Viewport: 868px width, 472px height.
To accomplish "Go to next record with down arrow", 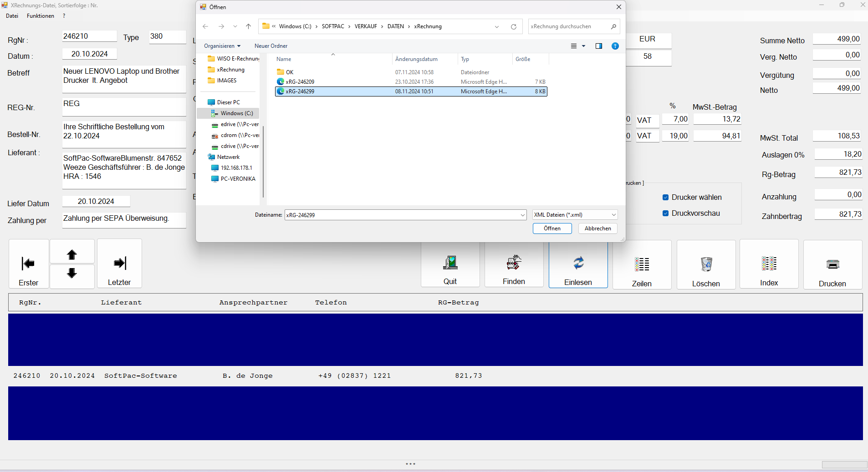I will pyautogui.click(x=72, y=276).
